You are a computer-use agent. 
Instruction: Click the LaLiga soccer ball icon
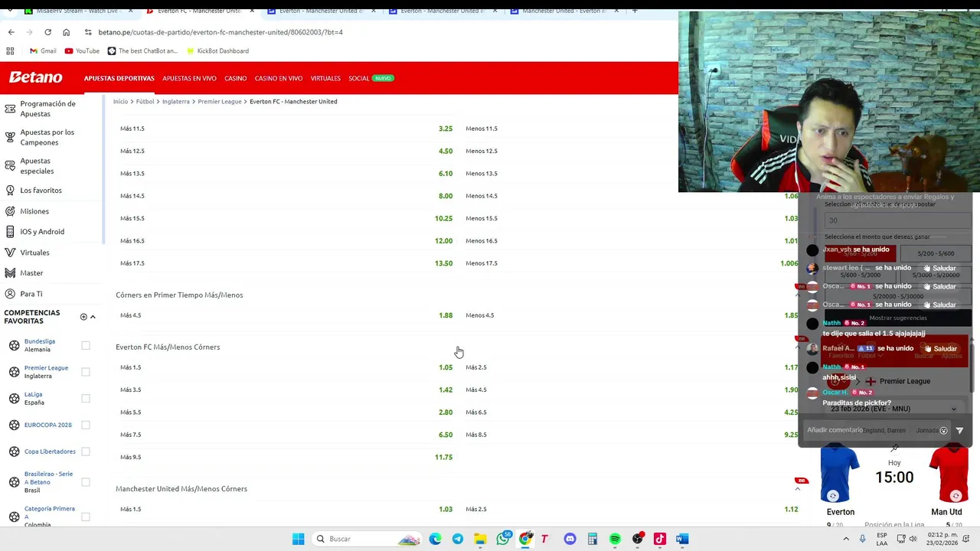[14, 398]
